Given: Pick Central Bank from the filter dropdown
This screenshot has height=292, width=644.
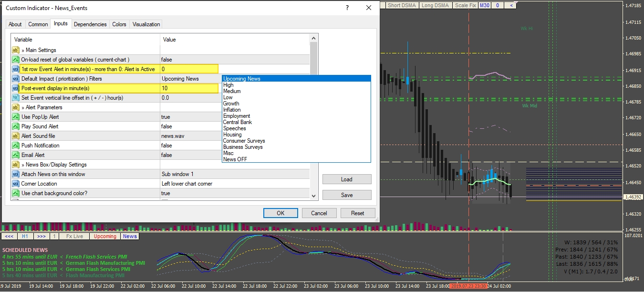Looking at the screenshot, I should coord(238,122).
